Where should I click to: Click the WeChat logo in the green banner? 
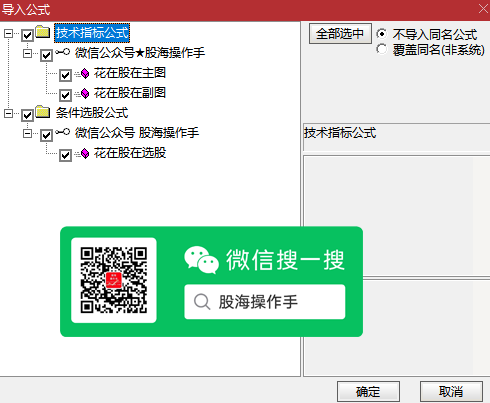201,260
